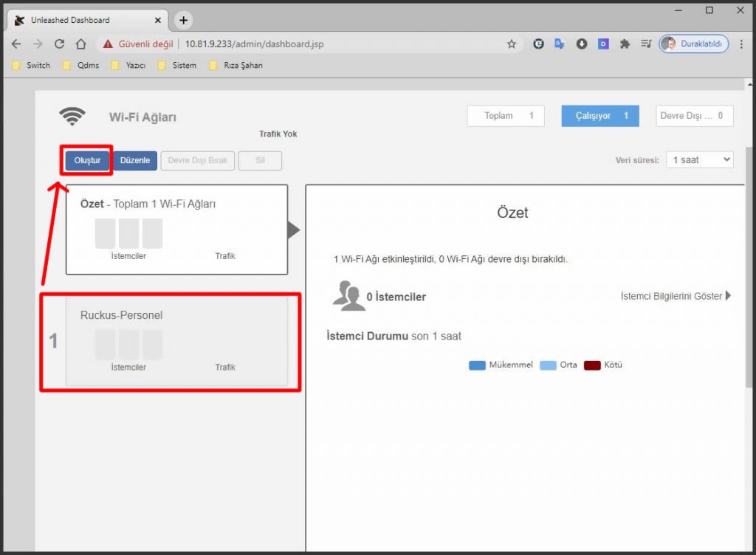
Task: Click the not secure warning triangle
Action: coord(108,44)
